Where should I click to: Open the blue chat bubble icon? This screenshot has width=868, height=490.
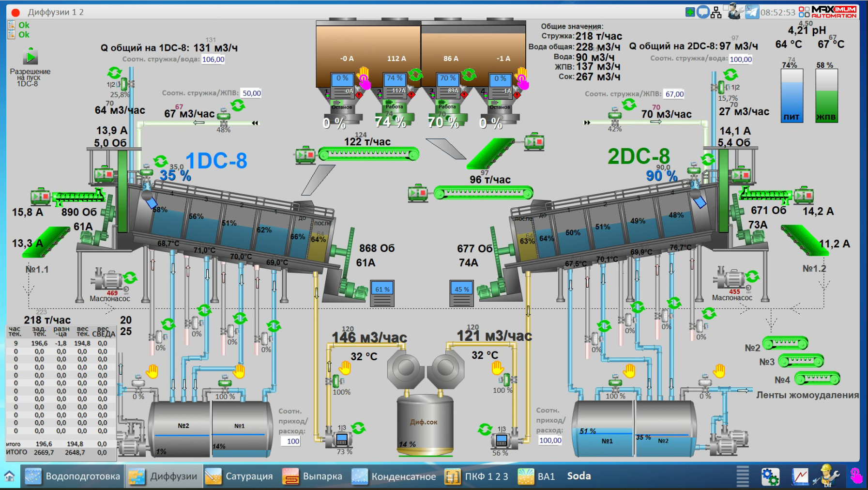click(x=703, y=12)
